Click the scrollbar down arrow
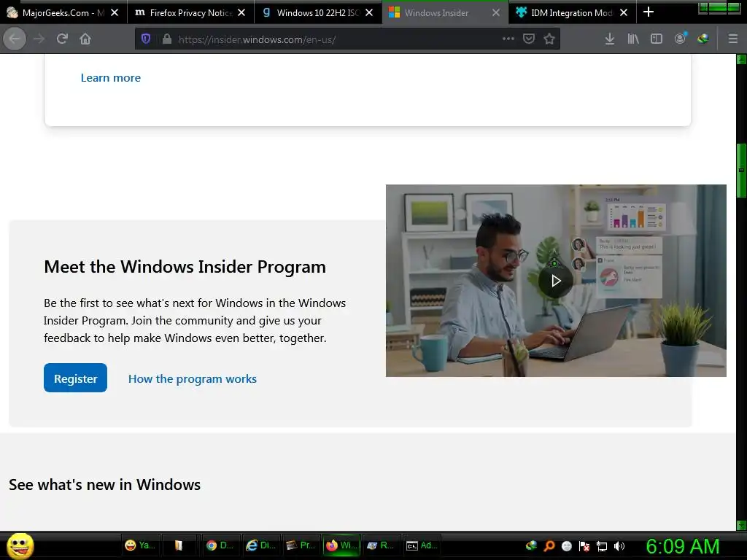Screen dimensions: 747x560 tap(741, 525)
